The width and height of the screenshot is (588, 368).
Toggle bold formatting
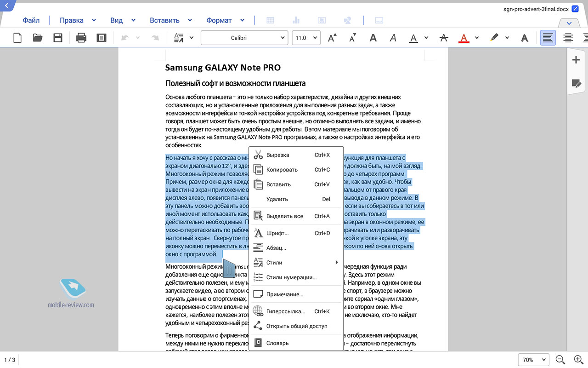point(373,38)
